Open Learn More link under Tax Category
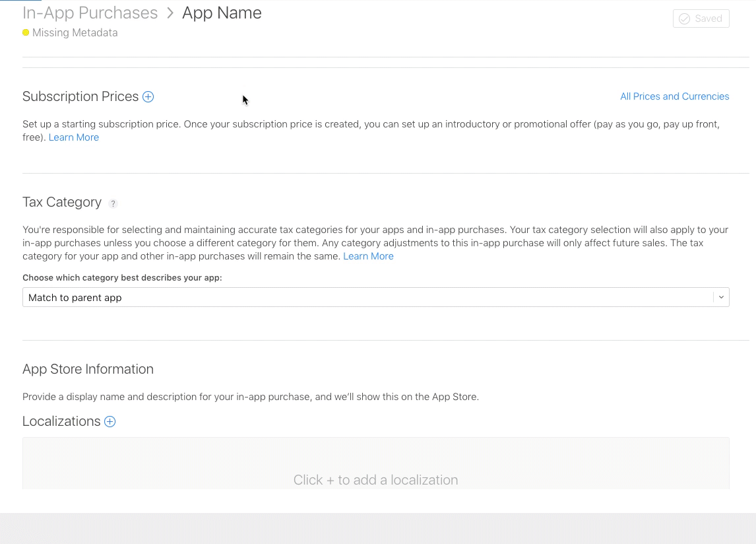This screenshot has height=544, width=756. point(368,256)
